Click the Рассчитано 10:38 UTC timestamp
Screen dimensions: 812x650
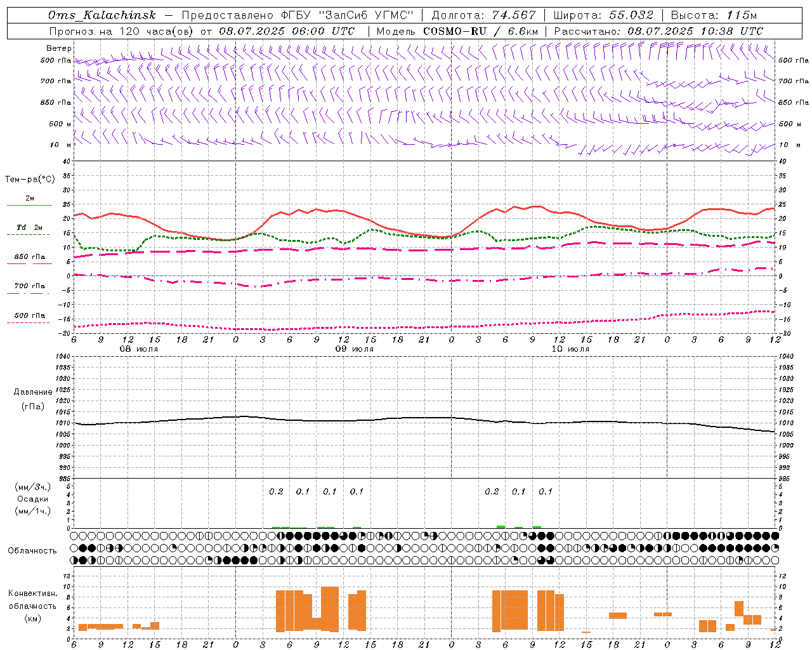pos(658,31)
